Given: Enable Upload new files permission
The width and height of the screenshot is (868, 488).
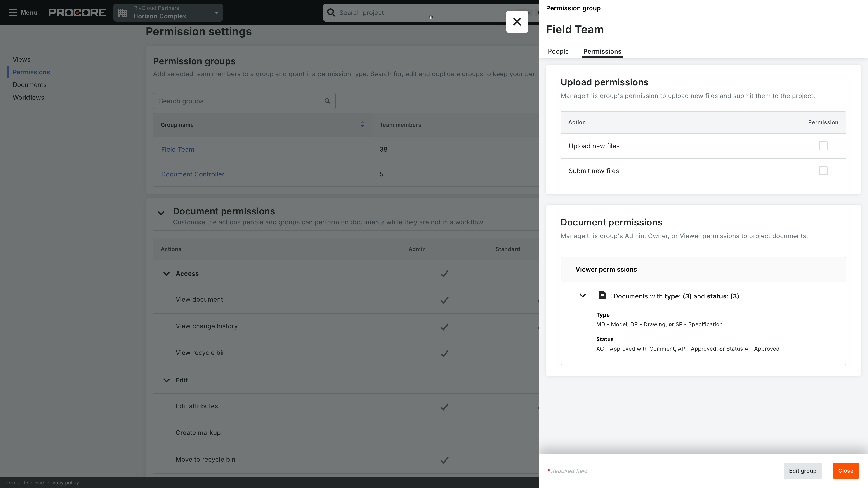Looking at the screenshot, I should (x=823, y=146).
